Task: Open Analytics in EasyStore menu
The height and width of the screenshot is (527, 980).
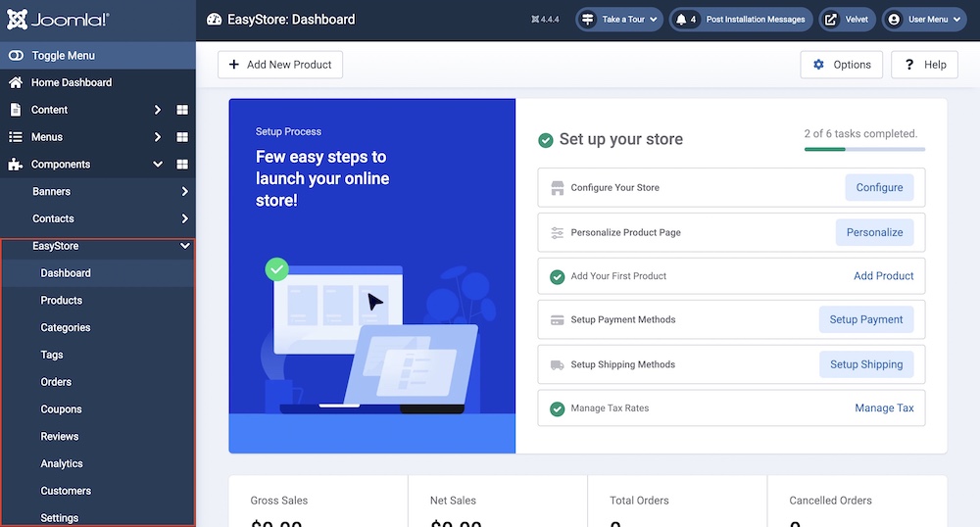Action: click(61, 464)
